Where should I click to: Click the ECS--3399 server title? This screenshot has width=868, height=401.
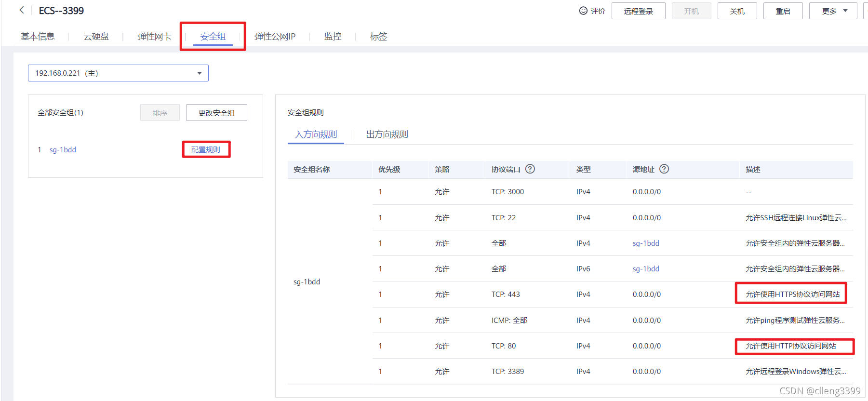(x=61, y=11)
